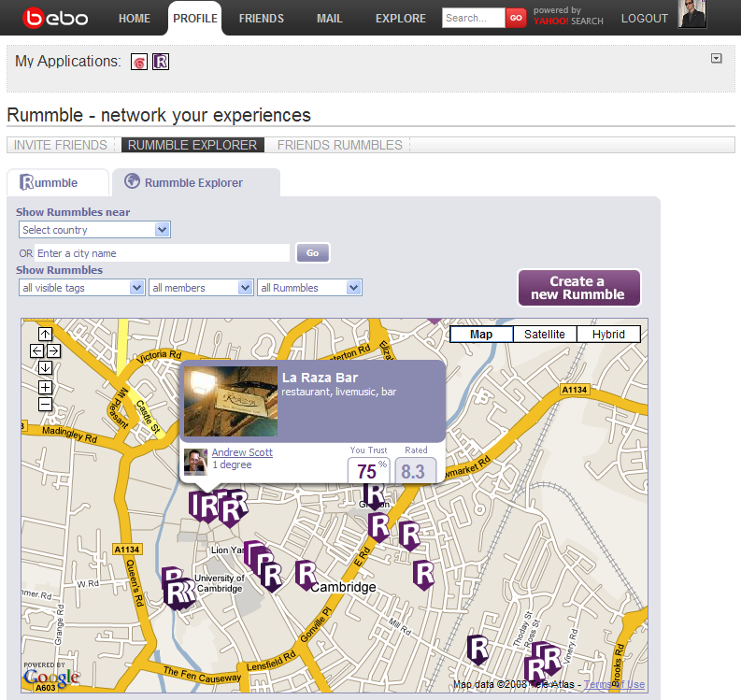Click LOGOUT
Image resolution: width=741 pixels, height=700 pixels.
(x=645, y=19)
